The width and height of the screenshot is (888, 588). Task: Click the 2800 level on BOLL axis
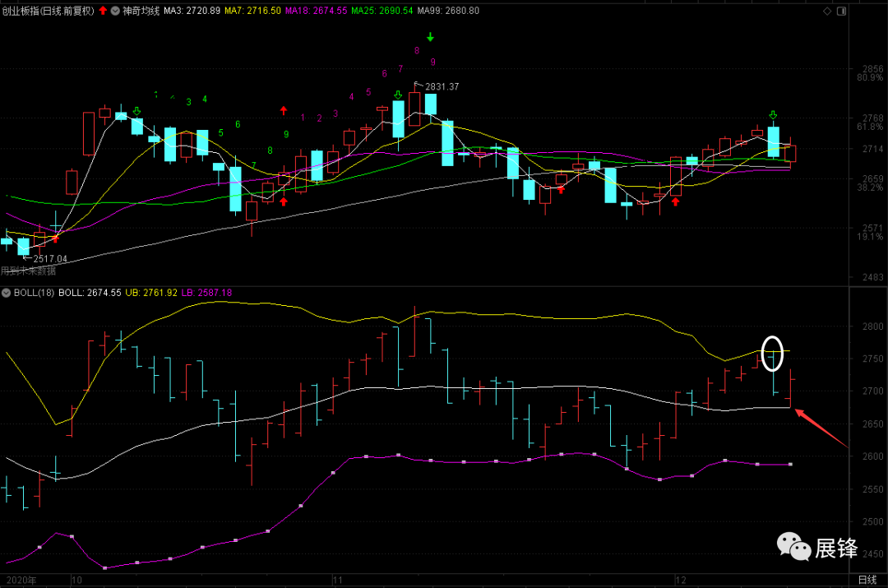[872, 326]
